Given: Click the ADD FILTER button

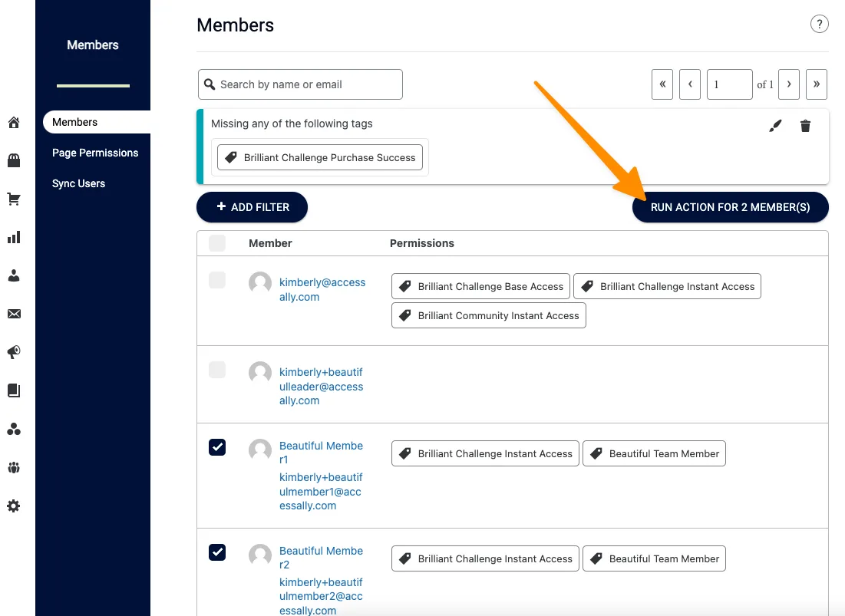Looking at the screenshot, I should click(x=253, y=207).
